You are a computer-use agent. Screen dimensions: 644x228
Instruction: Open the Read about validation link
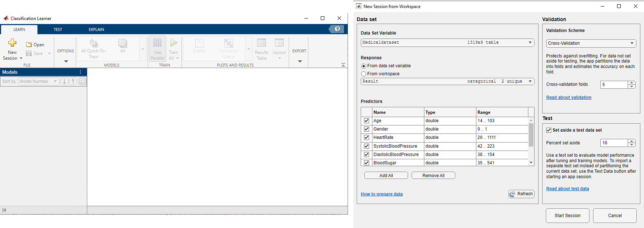(x=569, y=97)
